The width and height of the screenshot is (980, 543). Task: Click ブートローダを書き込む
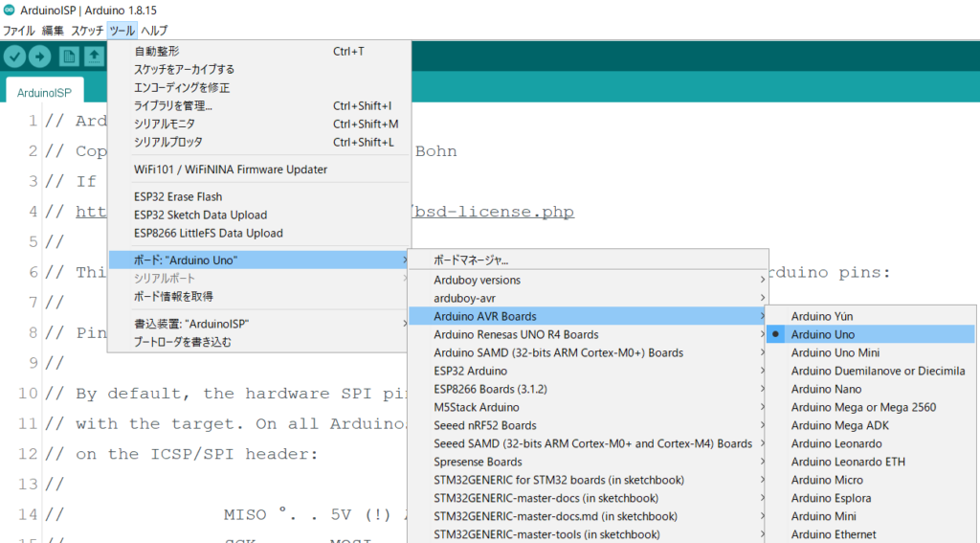coord(182,342)
